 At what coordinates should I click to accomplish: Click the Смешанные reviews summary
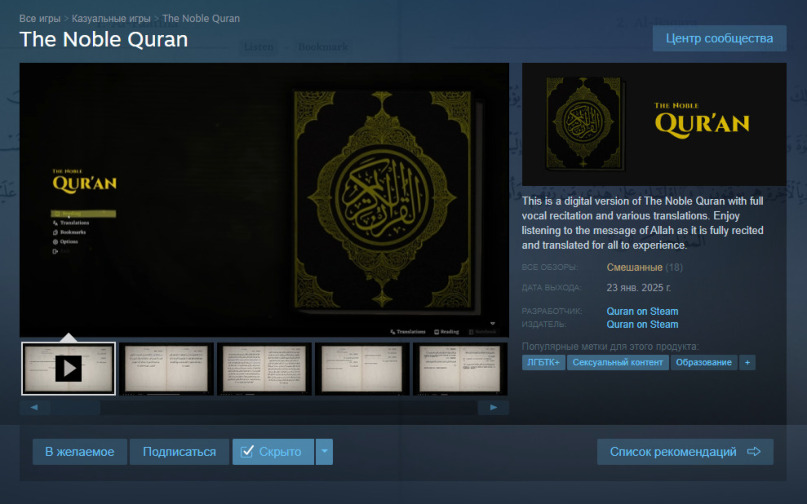634,267
